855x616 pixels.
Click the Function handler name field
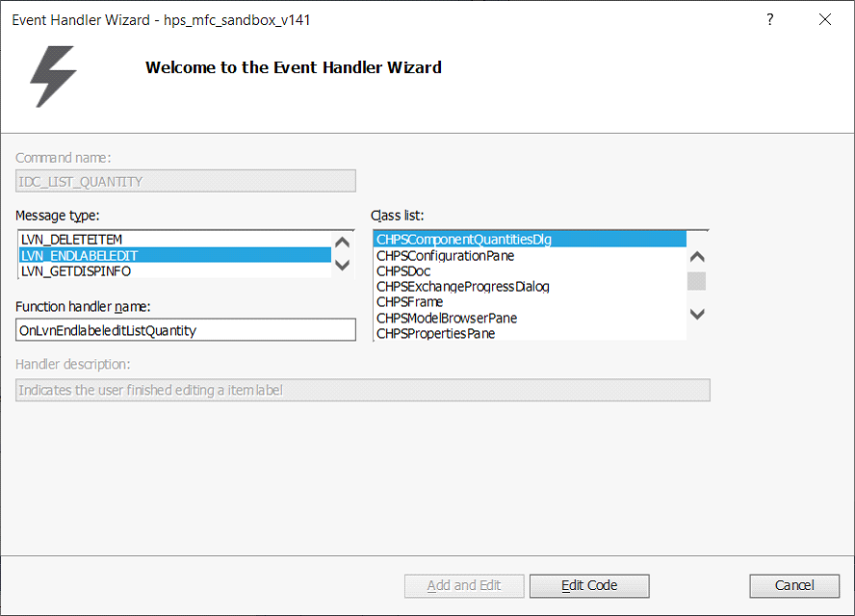click(x=186, y=330)
